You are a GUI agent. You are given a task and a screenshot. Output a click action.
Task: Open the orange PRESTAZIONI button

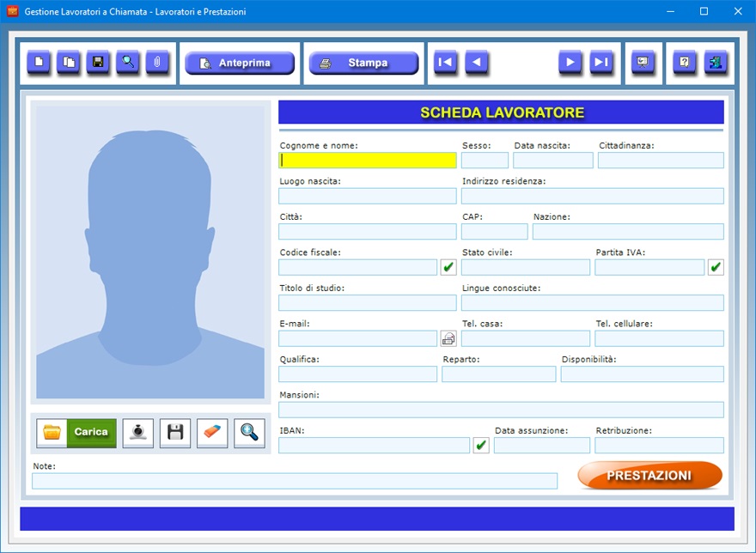(x=649, y=476)
